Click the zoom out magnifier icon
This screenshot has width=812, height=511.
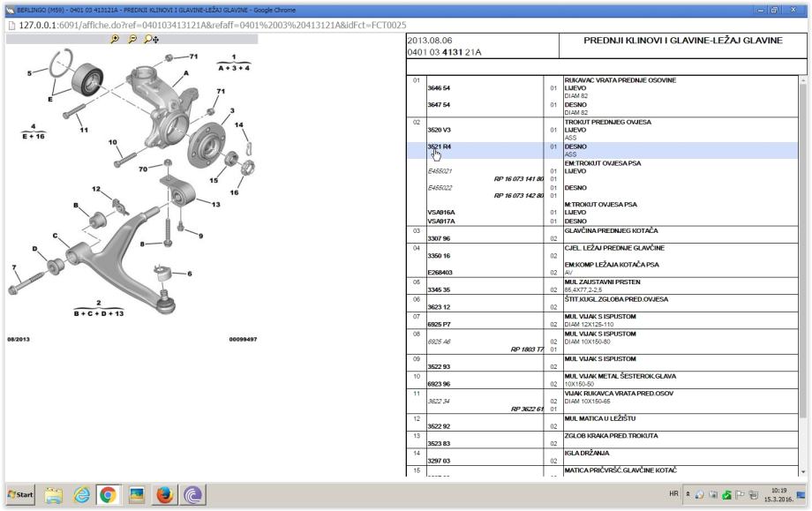[132, 39]
